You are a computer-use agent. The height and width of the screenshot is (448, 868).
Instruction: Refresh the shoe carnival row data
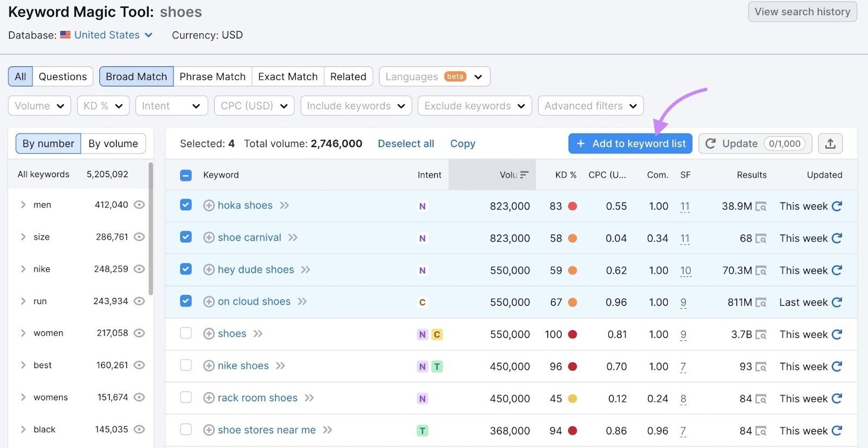tap(837, 238)
